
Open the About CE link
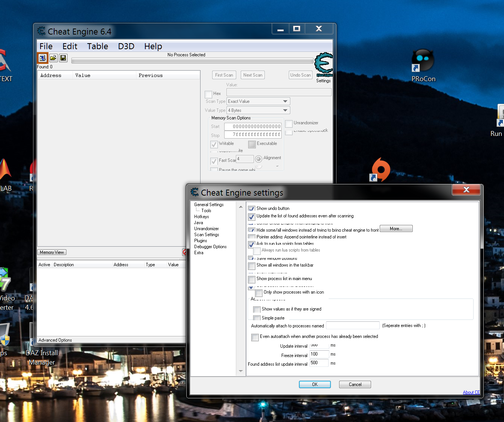(x=471, y=392)
